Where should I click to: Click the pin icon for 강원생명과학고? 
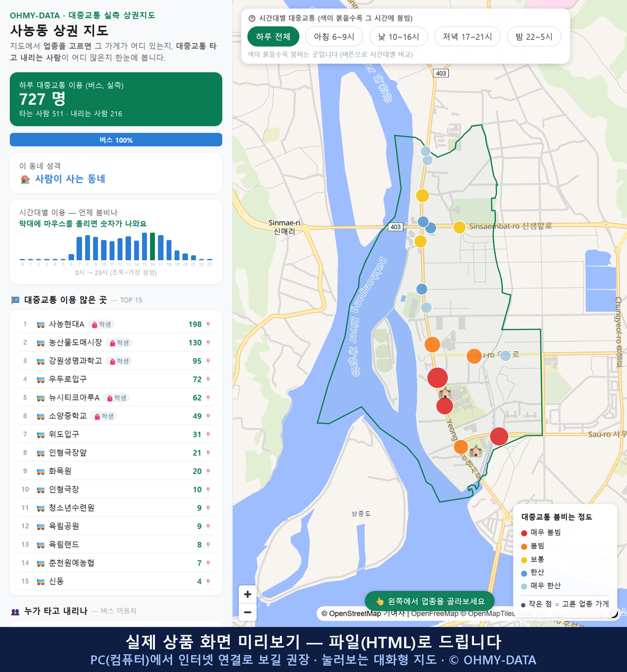point(208,361)
